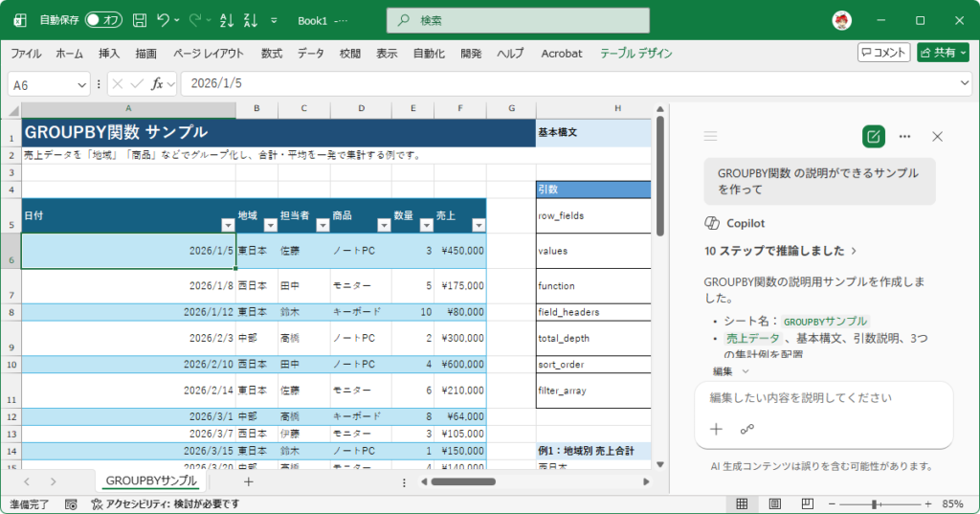980x514 pixels.
Task: Toggle the AutoSave switch
Action: coord(103,20)
